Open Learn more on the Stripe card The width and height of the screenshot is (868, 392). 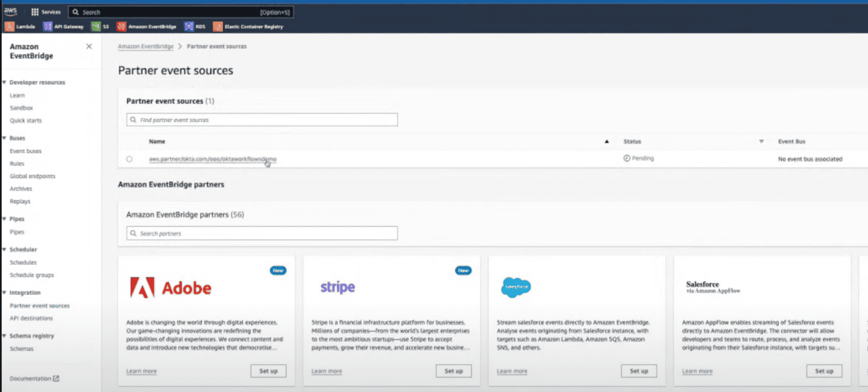coord(326,371)
